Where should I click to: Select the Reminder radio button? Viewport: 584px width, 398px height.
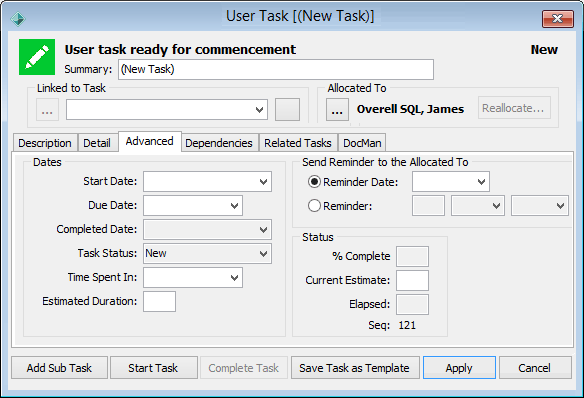(314, 206)
